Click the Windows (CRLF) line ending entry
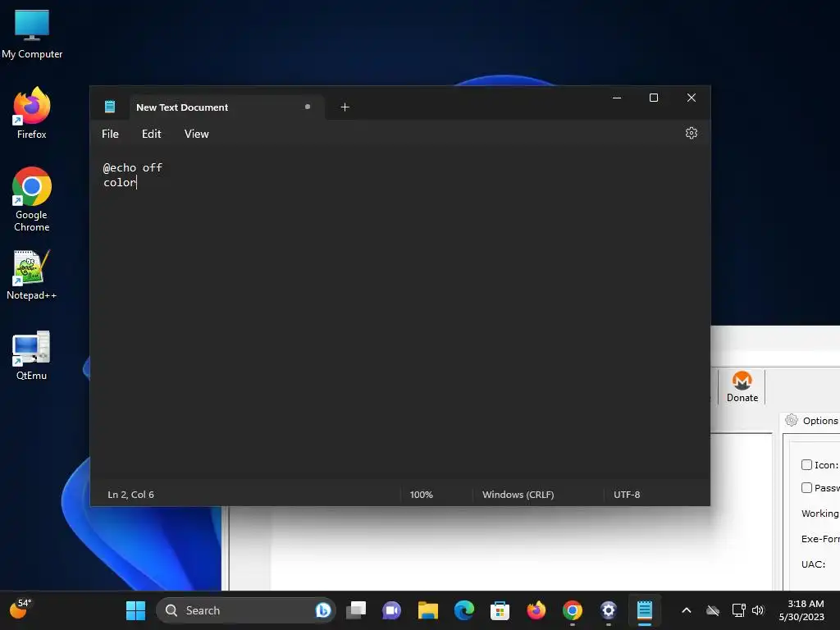 point(518,495)
